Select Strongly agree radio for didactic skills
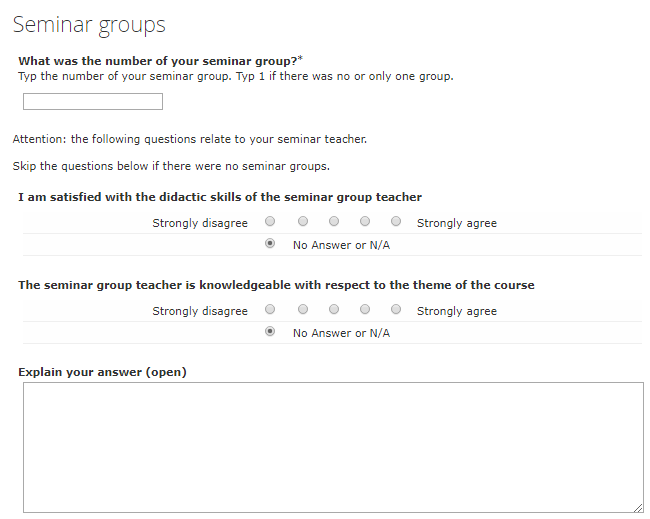This screenshot has width=650, height=519. click(x=396, y=221)
